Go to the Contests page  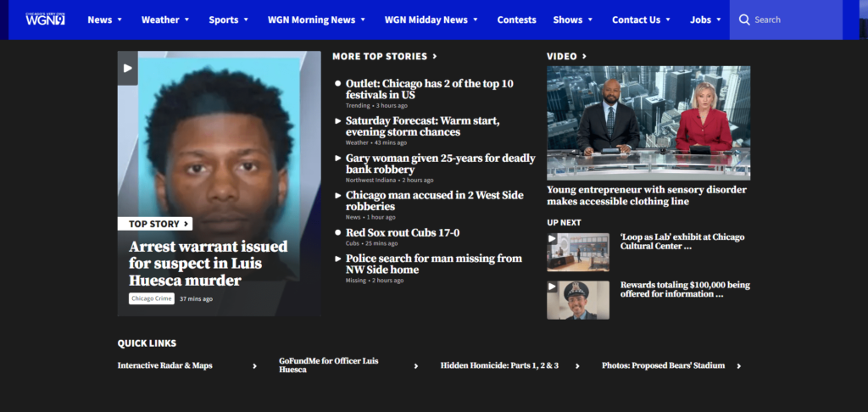pyautogui.click(x=516, y=20)
